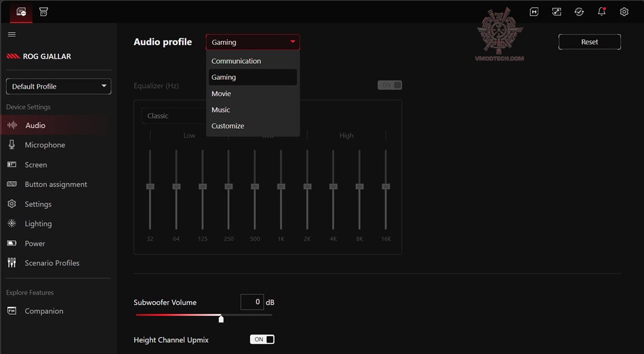Click the Companion FN icon

point(12,311)
